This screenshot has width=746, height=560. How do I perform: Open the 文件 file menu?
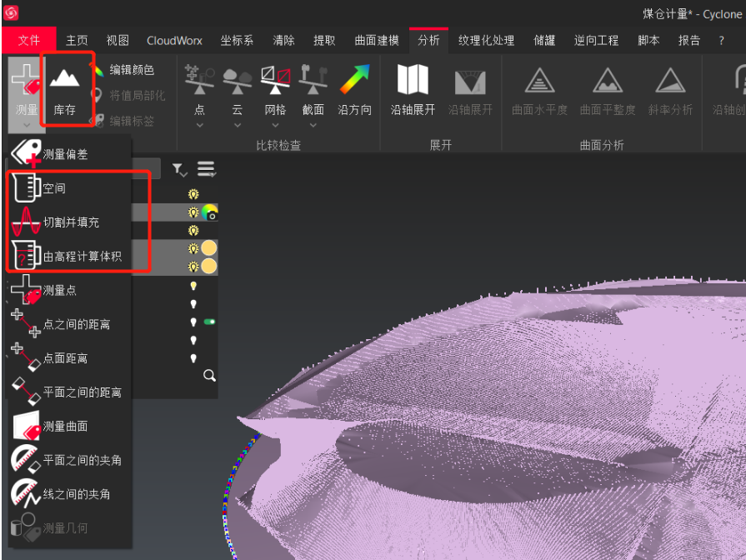(29, 41)
